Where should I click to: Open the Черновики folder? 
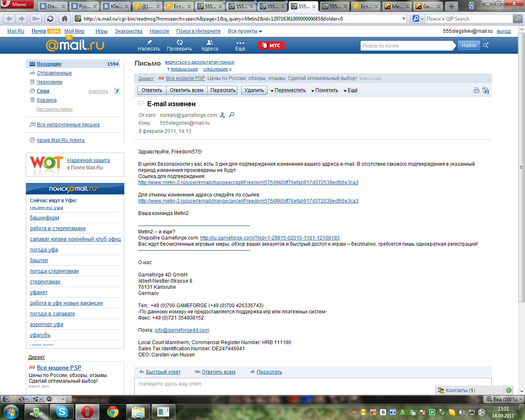(x=50, y=82)
